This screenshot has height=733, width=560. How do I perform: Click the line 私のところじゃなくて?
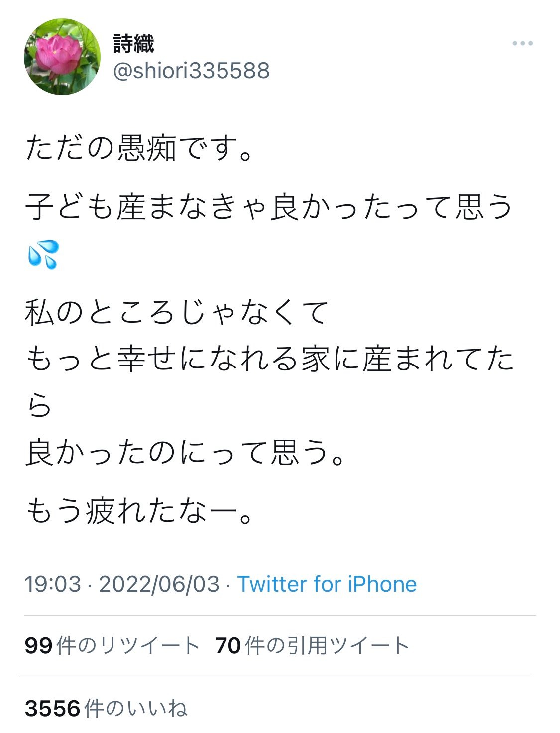pyautogui.click(x=177, y=313)
